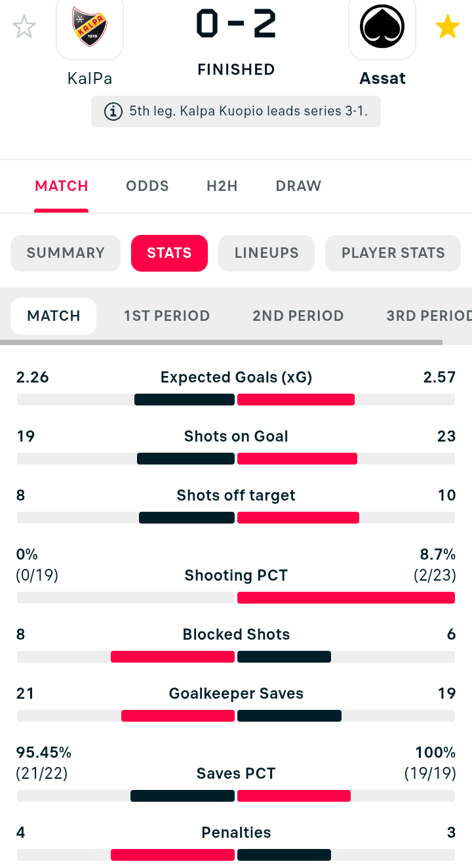This screenshot has width=472, height=868.
Task: Toggle the KalPa favorite star
Action: 24,27
